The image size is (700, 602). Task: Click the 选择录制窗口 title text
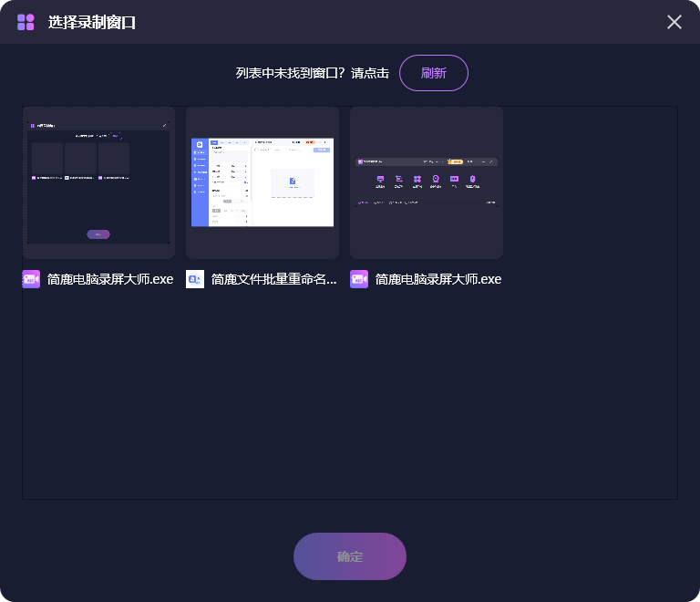click(91, 22)
